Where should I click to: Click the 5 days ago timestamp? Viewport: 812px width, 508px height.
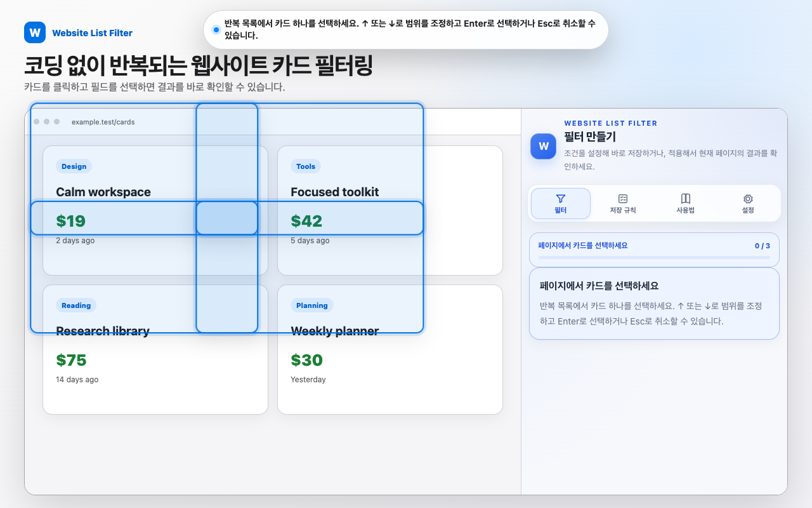(x=310, y=241)
